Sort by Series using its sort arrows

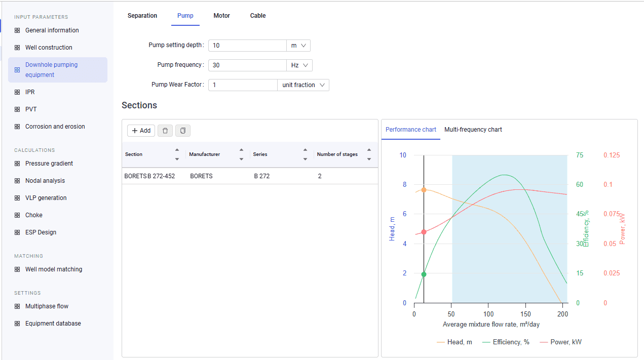(305, 154)
